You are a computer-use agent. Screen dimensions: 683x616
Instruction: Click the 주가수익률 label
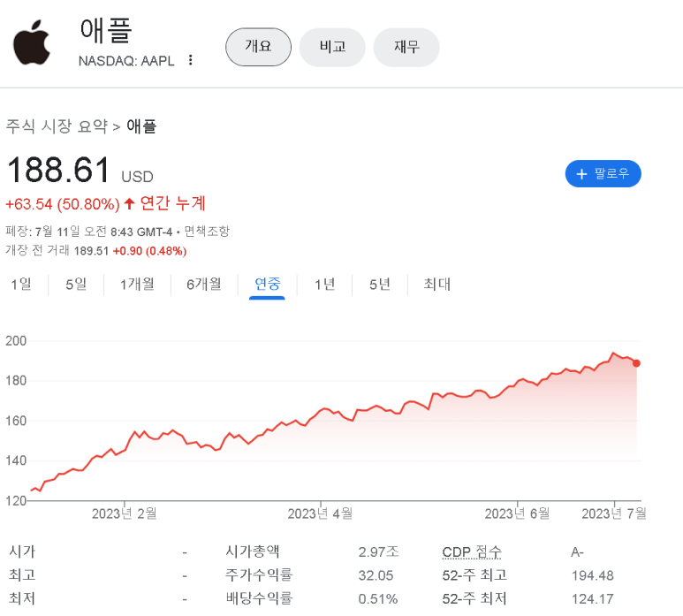point(259,575)
